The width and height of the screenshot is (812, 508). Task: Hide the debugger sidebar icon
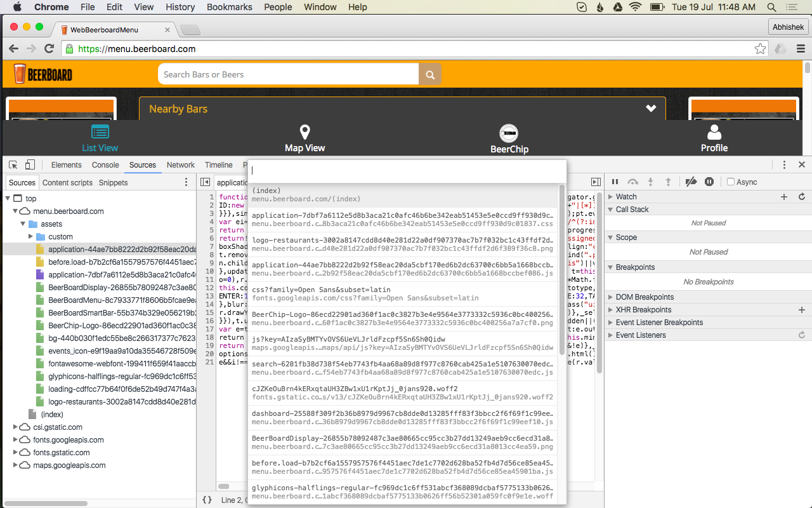[x=596, y=182]
